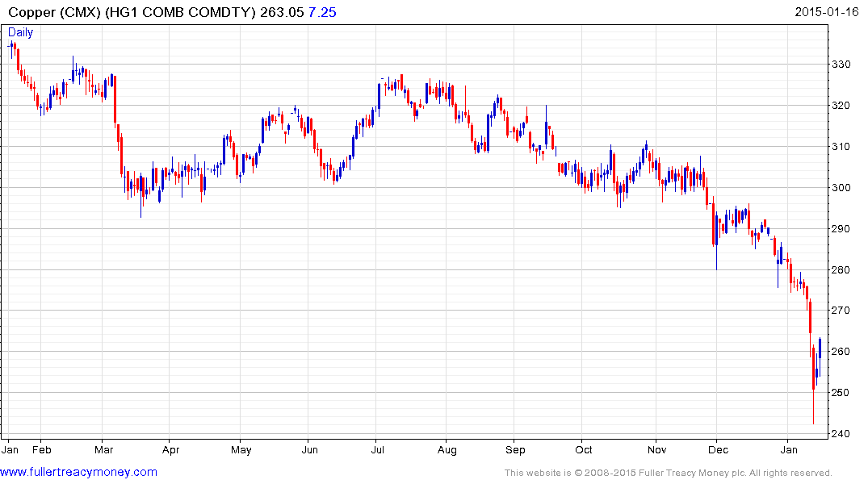Click the 310 price axis label

[x=841, y=147]
